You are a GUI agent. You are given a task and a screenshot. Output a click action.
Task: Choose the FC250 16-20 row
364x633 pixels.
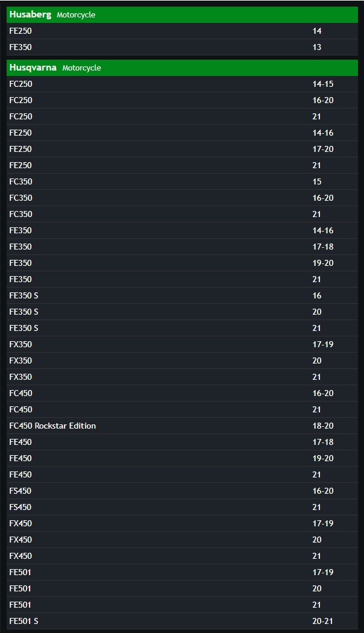point(182,100)
